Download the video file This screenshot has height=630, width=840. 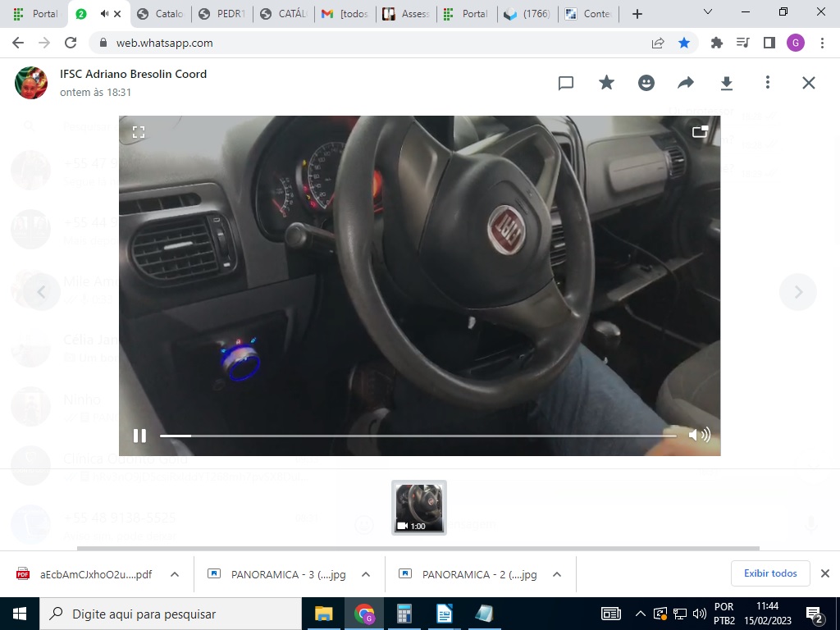coord(727,83)
